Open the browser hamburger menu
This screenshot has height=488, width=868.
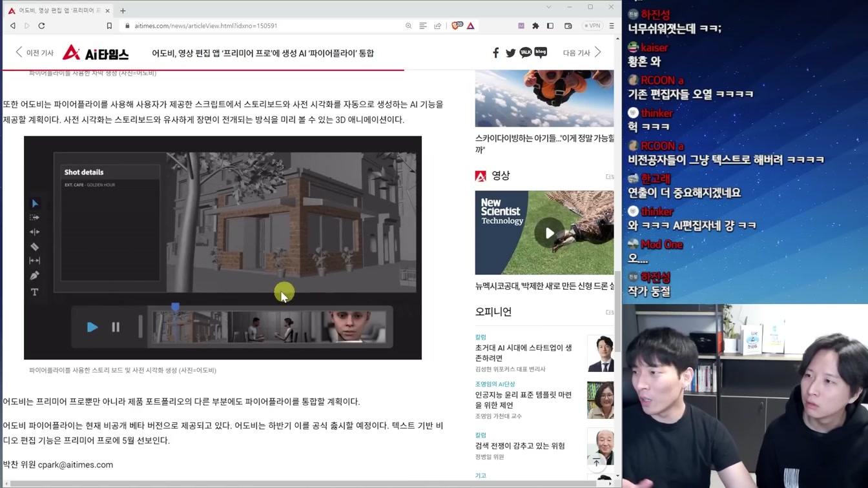[x=612, y=26]
